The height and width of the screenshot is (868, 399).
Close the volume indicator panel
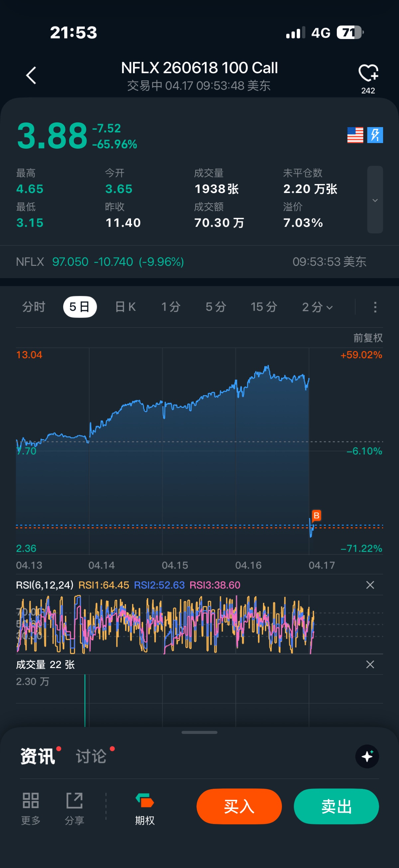tap(370, 664)
